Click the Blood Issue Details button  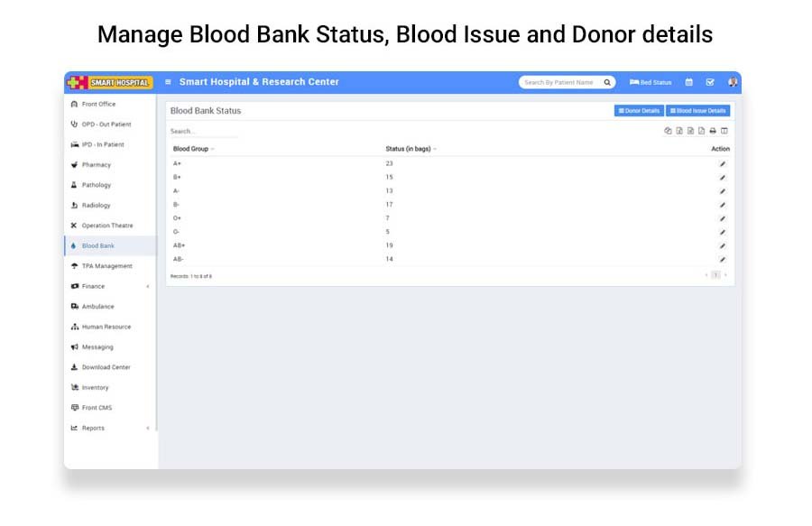697,111
